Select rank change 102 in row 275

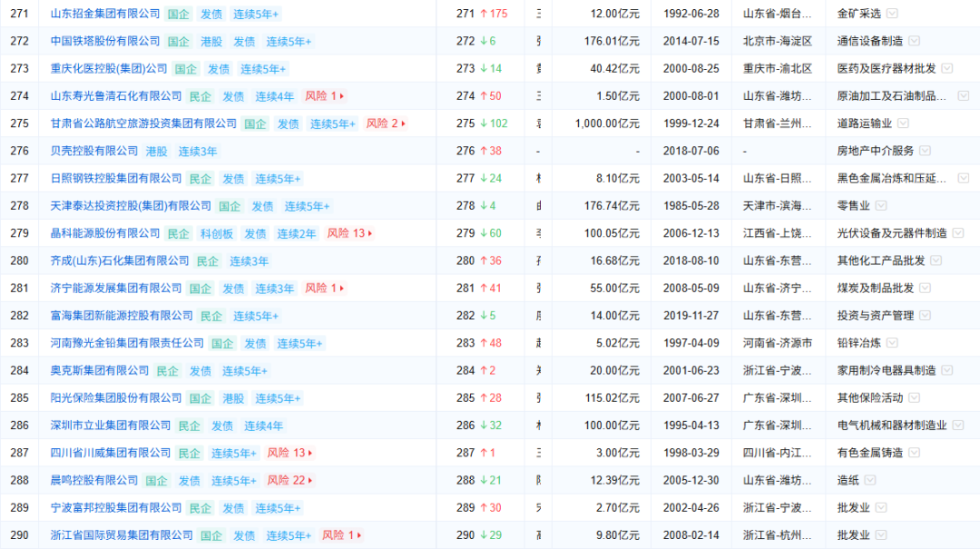pos(494,123)
